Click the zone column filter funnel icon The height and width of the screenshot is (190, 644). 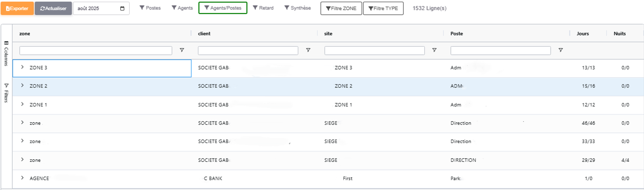[x=182, y=50]
